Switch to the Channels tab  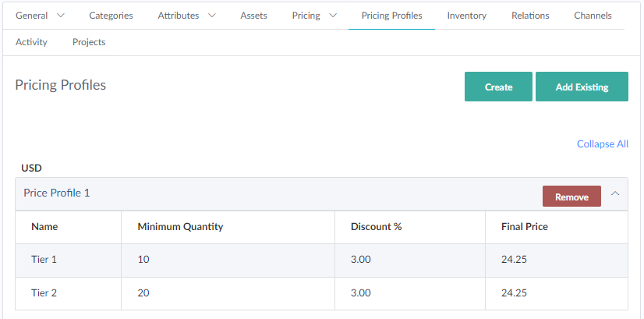click(593, 16)
